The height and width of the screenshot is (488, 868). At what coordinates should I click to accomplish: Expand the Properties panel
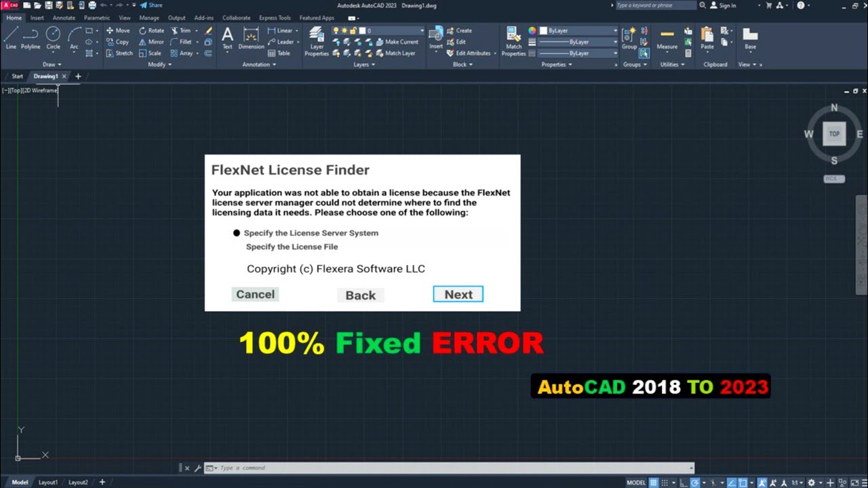tap(557, 64)
